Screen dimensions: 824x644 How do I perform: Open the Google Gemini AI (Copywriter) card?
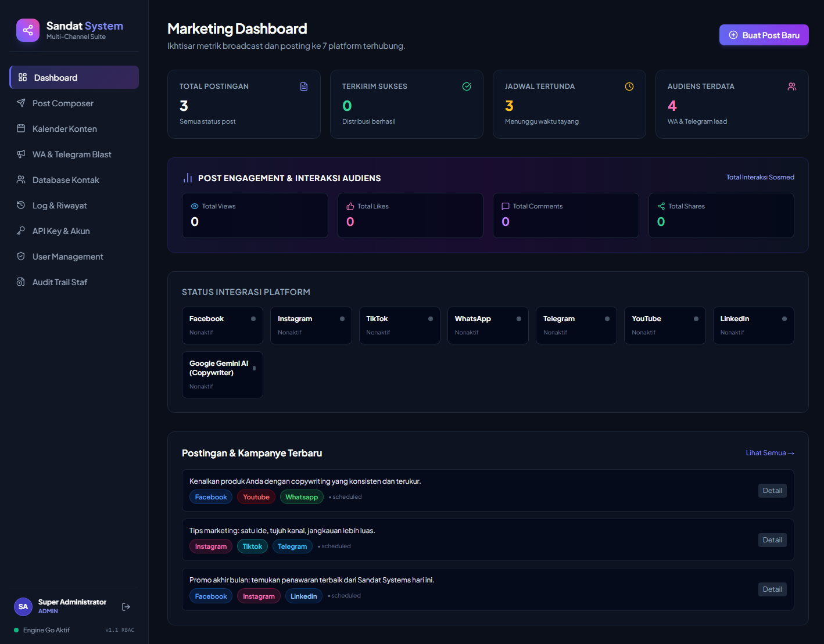(223, 375)
